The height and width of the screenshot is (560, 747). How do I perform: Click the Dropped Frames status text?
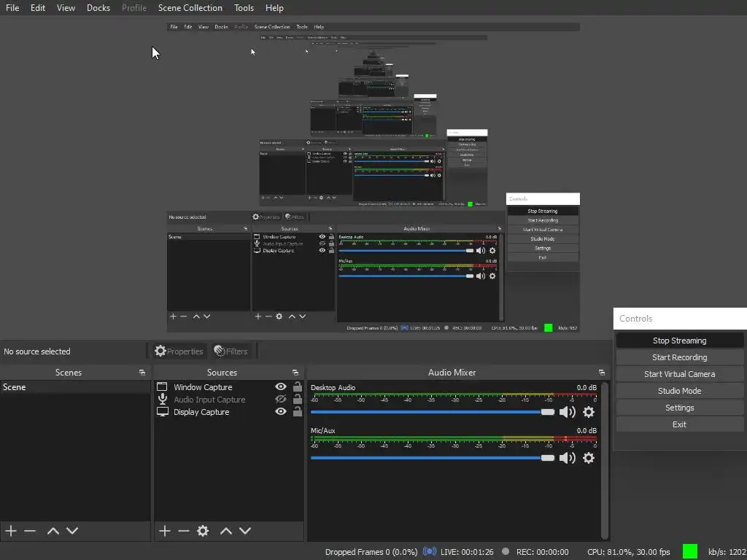(371, 551)
